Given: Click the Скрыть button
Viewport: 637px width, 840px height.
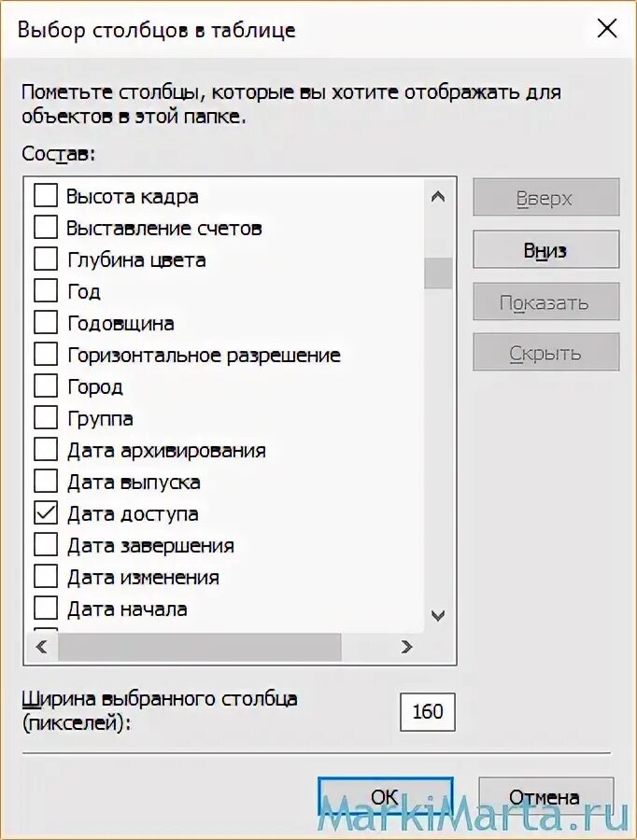Looking at the screenshot, I should [x=545, y=354].
